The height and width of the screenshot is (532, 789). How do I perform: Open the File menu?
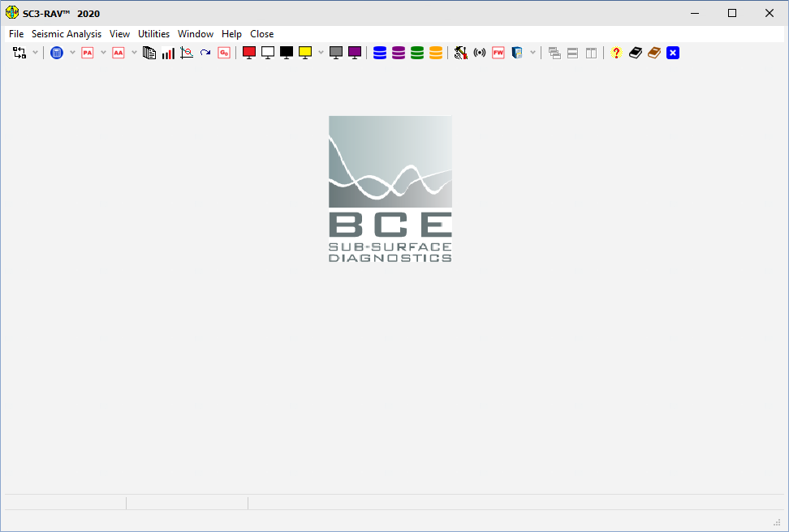(x=16, y=34)
